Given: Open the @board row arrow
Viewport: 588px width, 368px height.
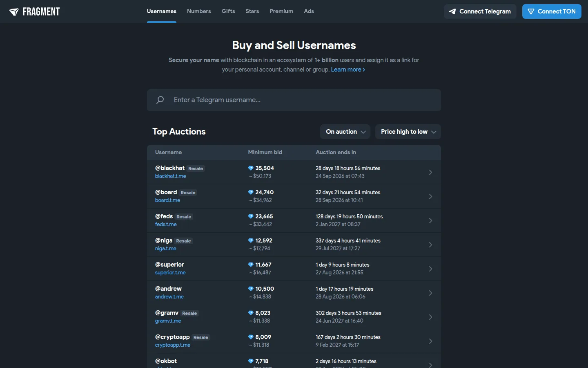Looking at the screenshot, I should click(x=430, y=196).
